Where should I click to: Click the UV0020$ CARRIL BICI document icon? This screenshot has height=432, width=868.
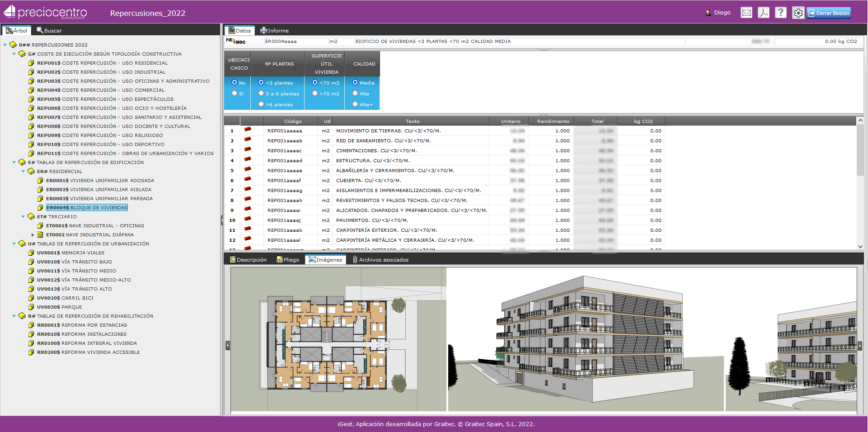pos(31,298)
